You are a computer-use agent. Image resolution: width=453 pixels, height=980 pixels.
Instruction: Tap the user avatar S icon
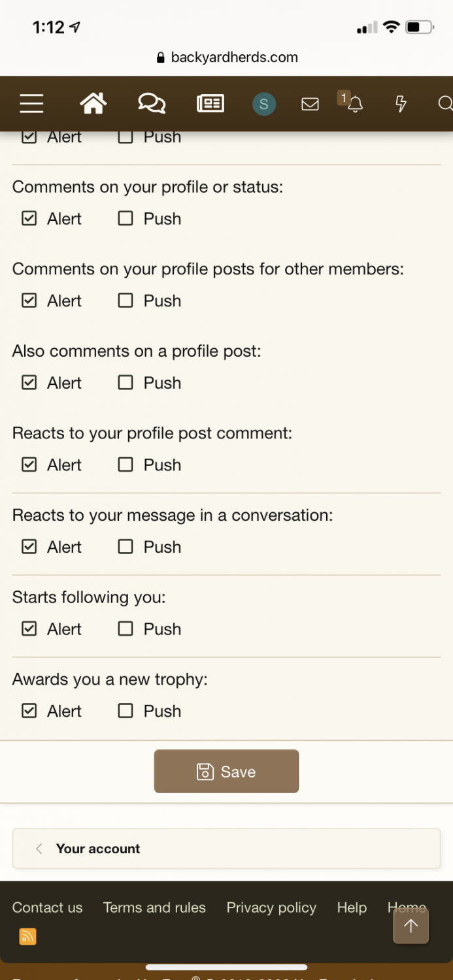click(264, 104)
